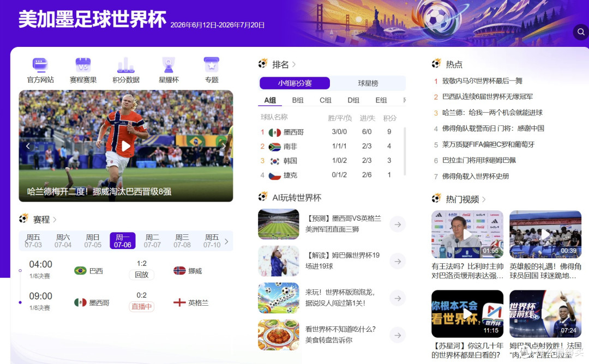Select date tab 周一 07-06

tap(123, 241)
